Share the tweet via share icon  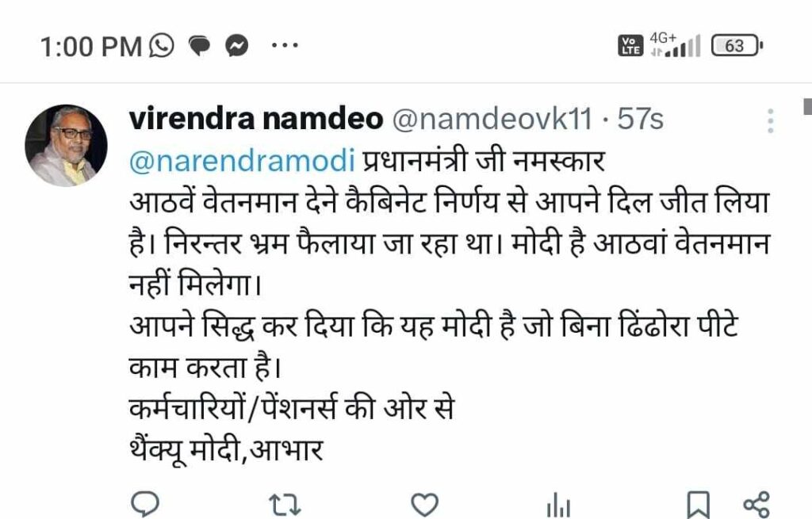coord(756,505)
